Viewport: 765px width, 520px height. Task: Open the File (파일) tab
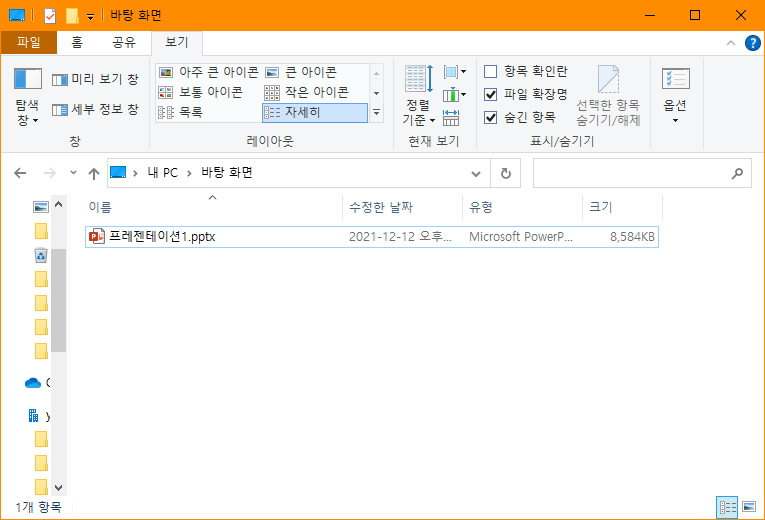[x=29, y=42]
